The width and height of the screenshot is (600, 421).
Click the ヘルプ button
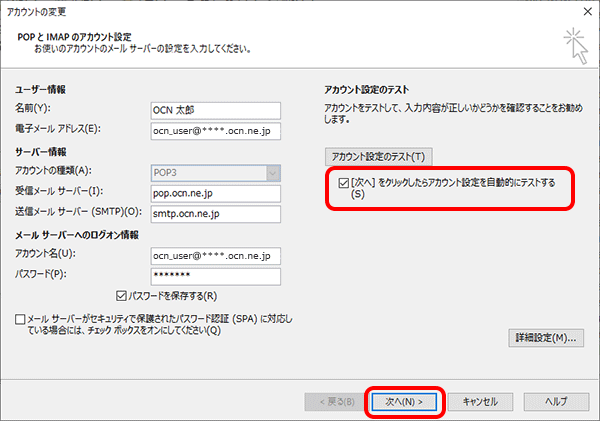point(555,401)
